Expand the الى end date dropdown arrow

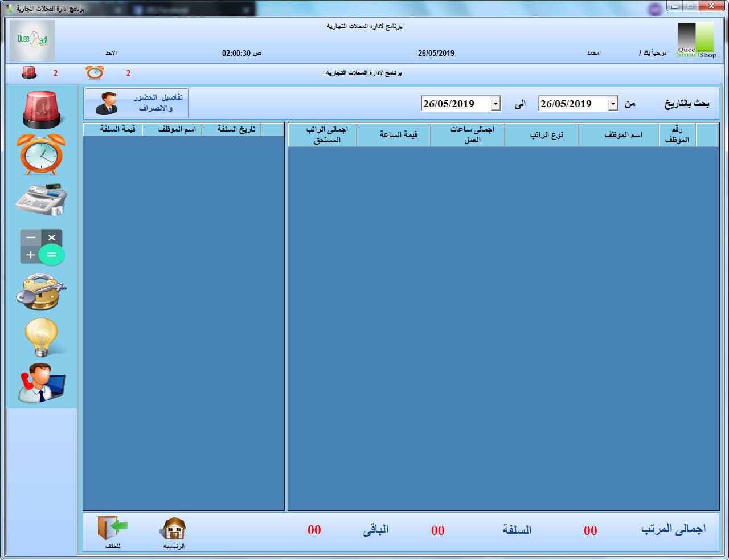495,104
